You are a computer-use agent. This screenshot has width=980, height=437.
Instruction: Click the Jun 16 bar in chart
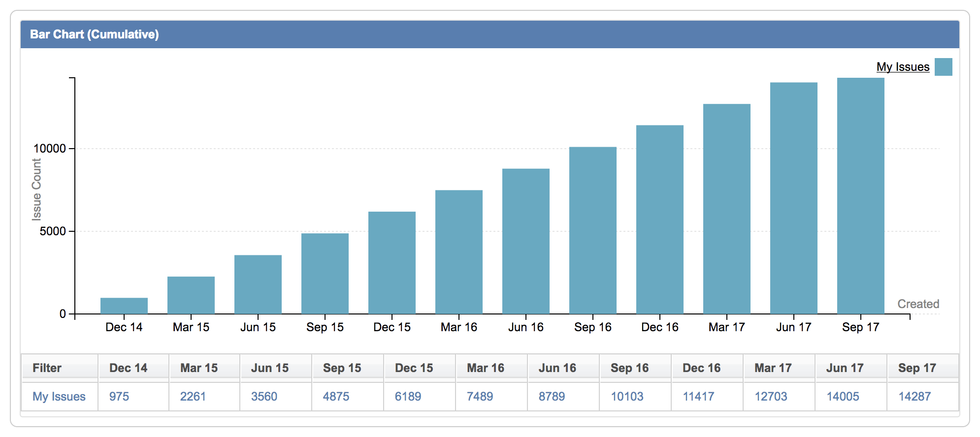click(x=526, y=241)
